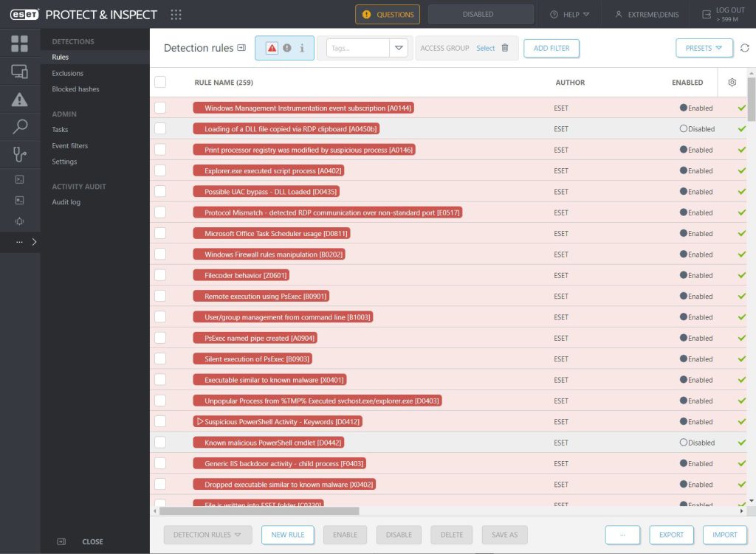Select checkbox for Remote execution using PsExec

[x=160, y=296]
